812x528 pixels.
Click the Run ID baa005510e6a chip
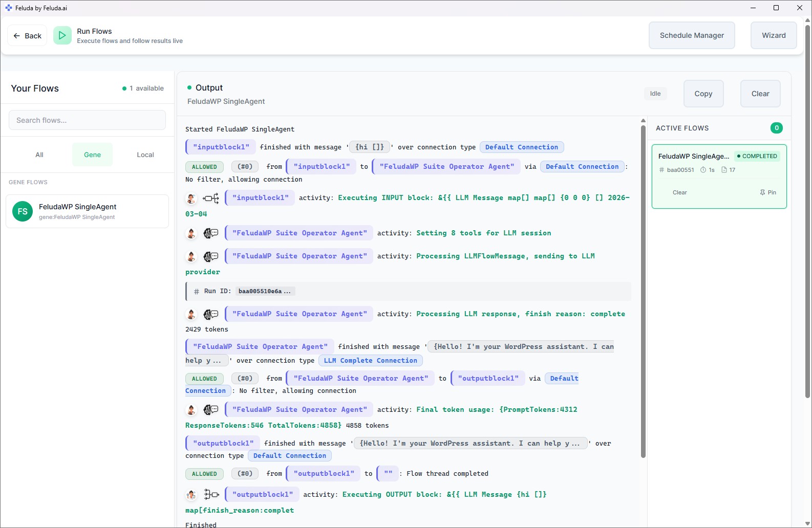(x=265, y=291)
